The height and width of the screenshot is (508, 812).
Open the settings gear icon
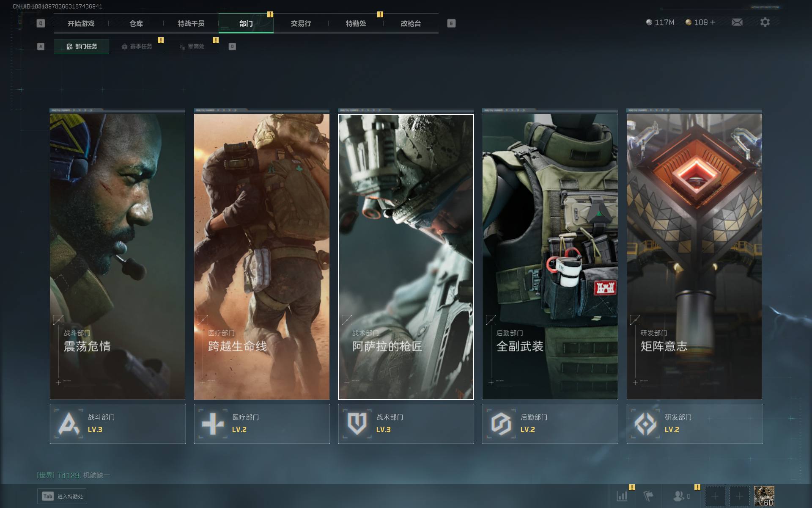(765, 22)
